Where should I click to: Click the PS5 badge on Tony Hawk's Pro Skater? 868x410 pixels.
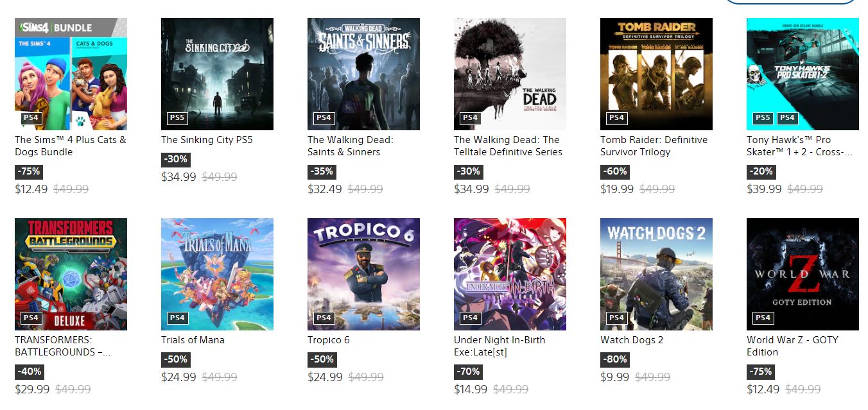click(763, 118)
